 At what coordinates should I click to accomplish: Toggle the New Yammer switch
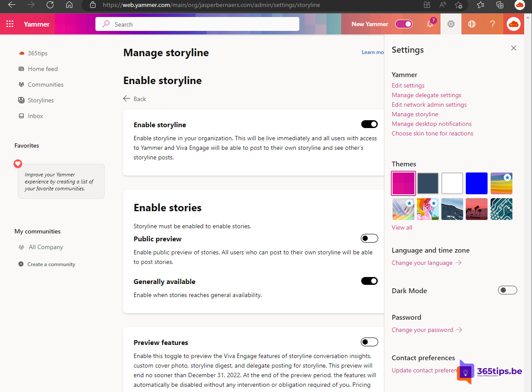coord(404,24)
